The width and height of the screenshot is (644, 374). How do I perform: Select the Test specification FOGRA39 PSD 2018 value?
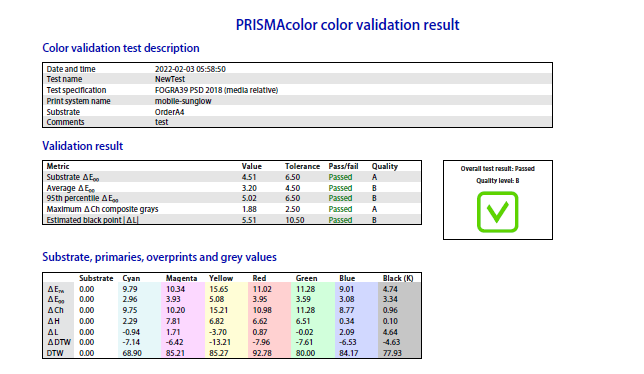point(216,90)
